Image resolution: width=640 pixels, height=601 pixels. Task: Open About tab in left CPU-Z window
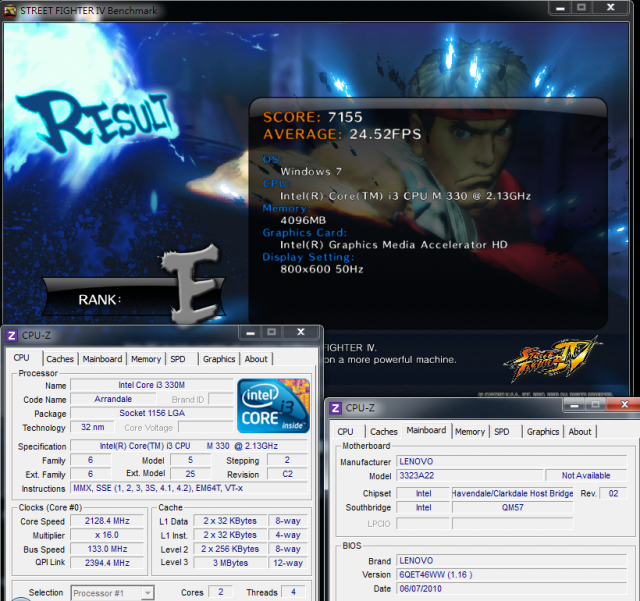coord(256,359)
